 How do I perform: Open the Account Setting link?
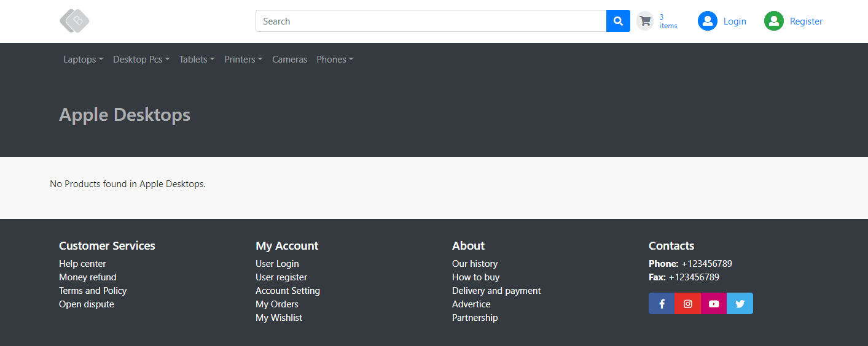pyautogui.click(x=287, y=291)
